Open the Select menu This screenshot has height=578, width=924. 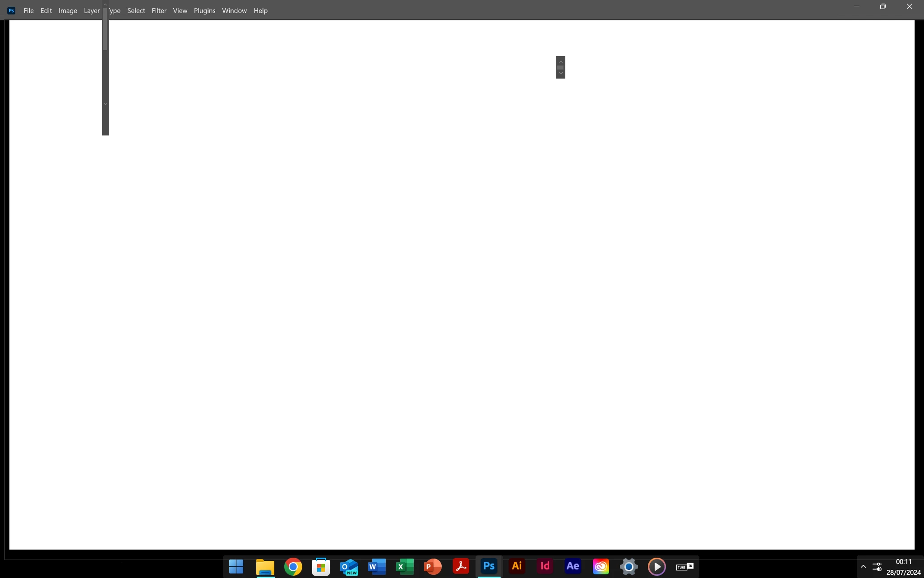[x=136, y=10]
